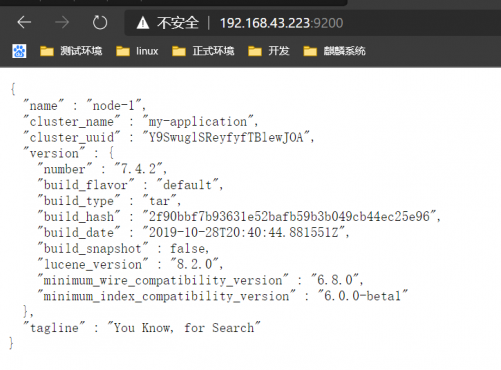
Task: Click the "6.8.0" wire compatibility value
Action: pos(336,280)
